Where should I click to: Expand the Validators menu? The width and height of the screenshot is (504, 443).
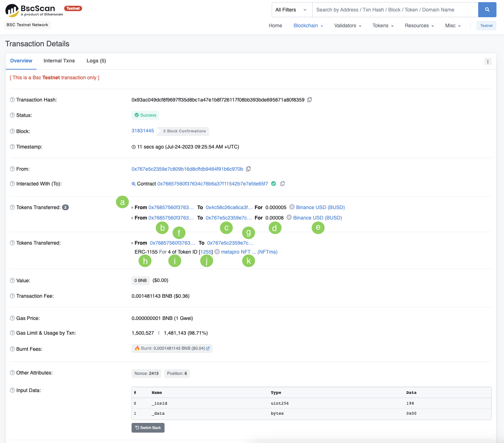click(x=347, y=25)
